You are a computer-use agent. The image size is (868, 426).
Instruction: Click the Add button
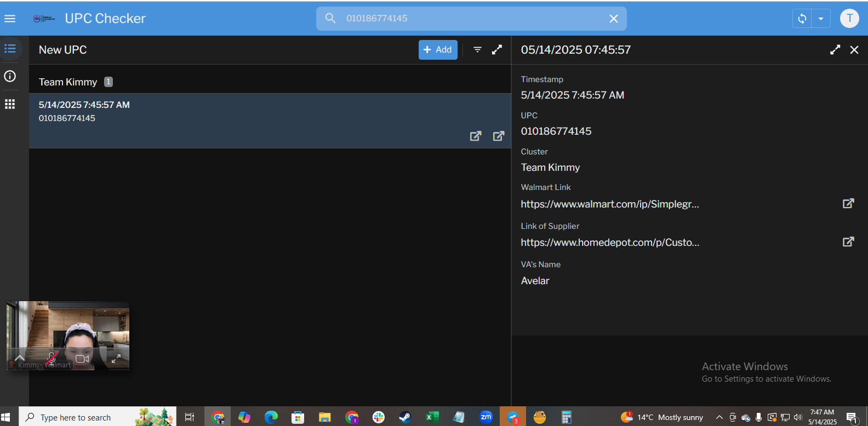pyautogui.click(x=438, y=50)
